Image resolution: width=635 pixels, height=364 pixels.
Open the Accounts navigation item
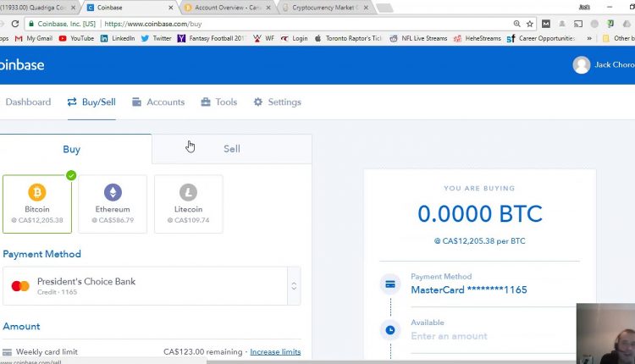tap(158, 102)
